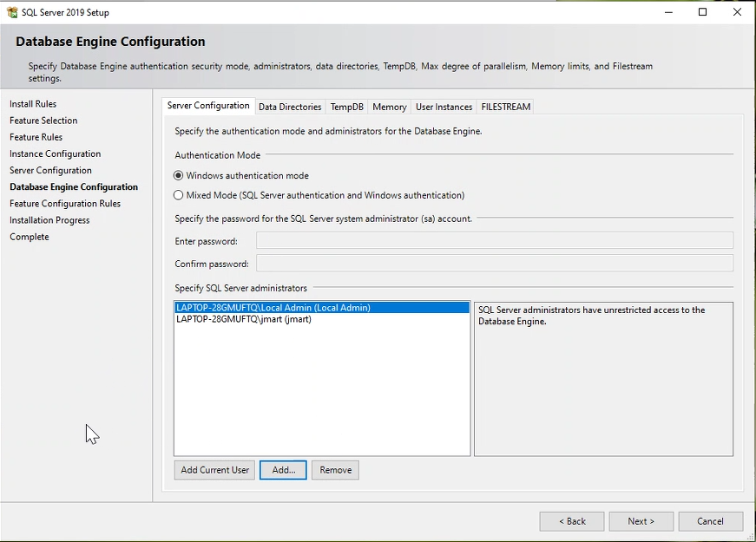Click Installation Progress step
756x542 pixels.
(49, 220)
